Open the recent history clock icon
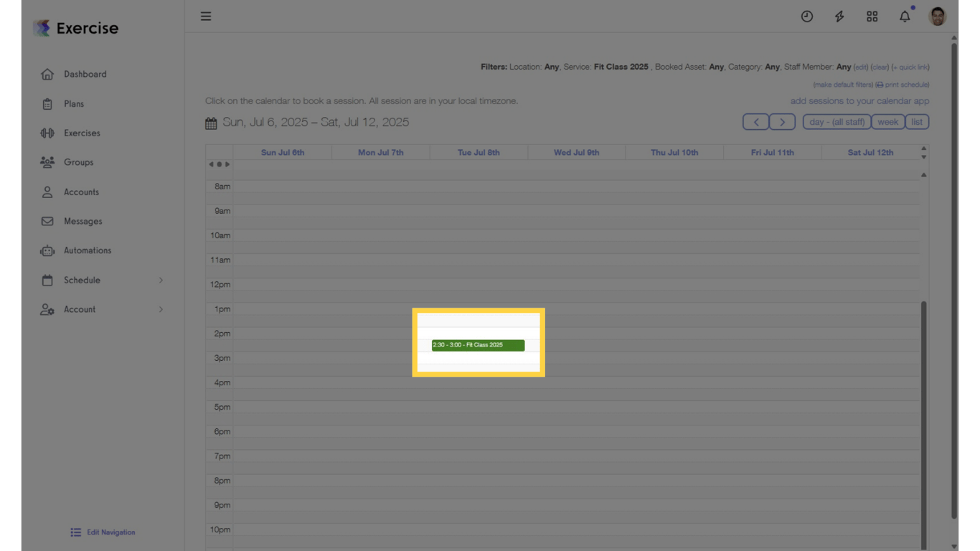The height and width of the screenshot is (551, 980). coord(806,16)
